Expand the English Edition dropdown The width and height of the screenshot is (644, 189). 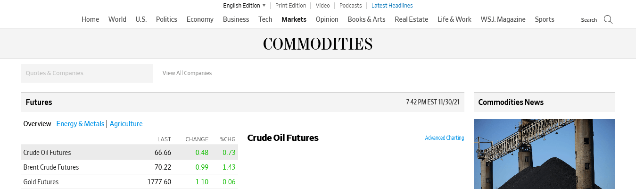[x=244, y=6]
